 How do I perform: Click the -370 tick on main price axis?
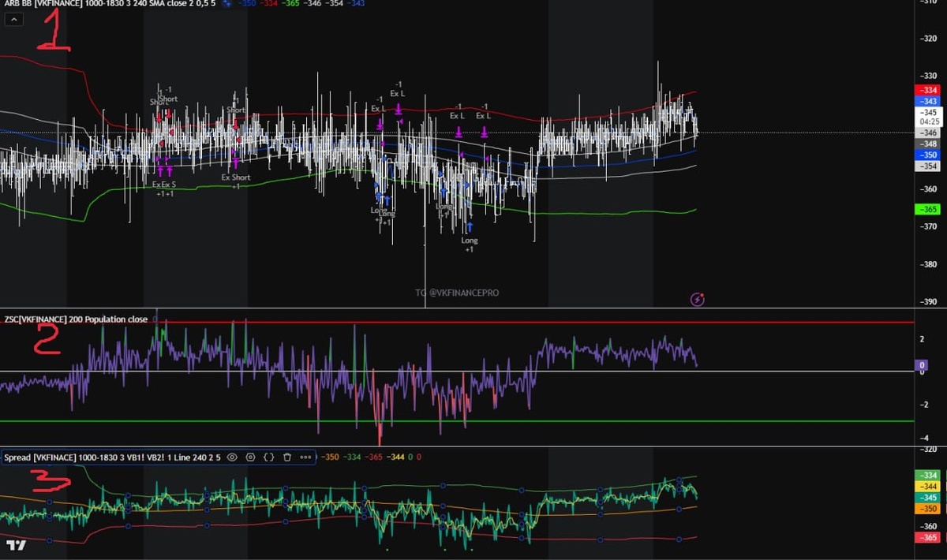click(928, 226)
